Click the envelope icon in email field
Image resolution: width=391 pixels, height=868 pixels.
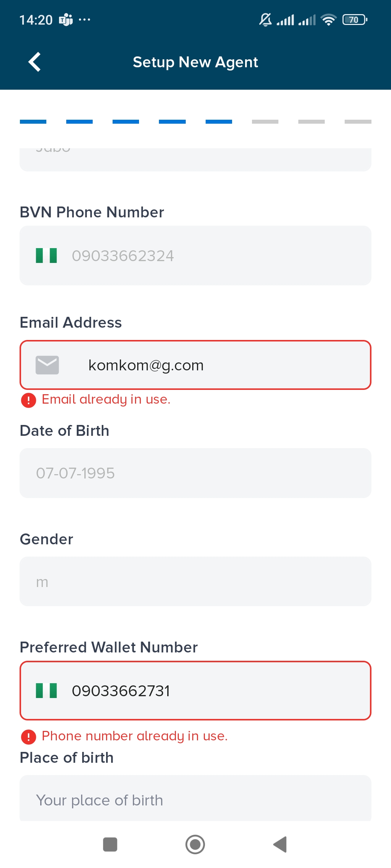[x=47, y=365]
